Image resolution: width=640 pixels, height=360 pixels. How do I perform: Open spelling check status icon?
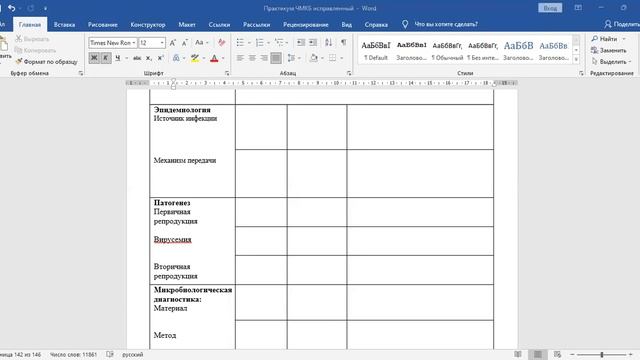click(x=110, y=354)
